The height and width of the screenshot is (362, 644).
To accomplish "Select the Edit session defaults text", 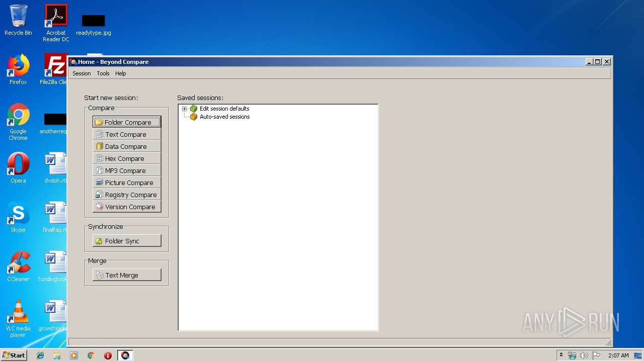I will [x=224, y=109].
